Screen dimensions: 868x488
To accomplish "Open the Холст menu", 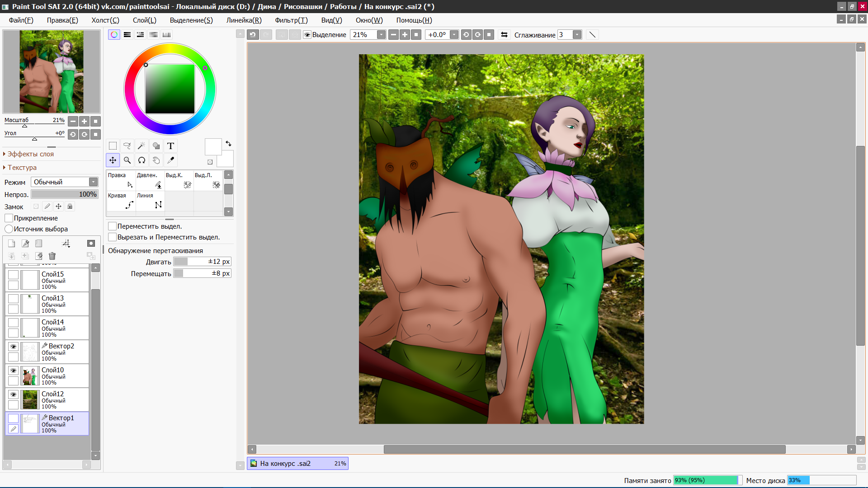I will click(x=105, y=20).
